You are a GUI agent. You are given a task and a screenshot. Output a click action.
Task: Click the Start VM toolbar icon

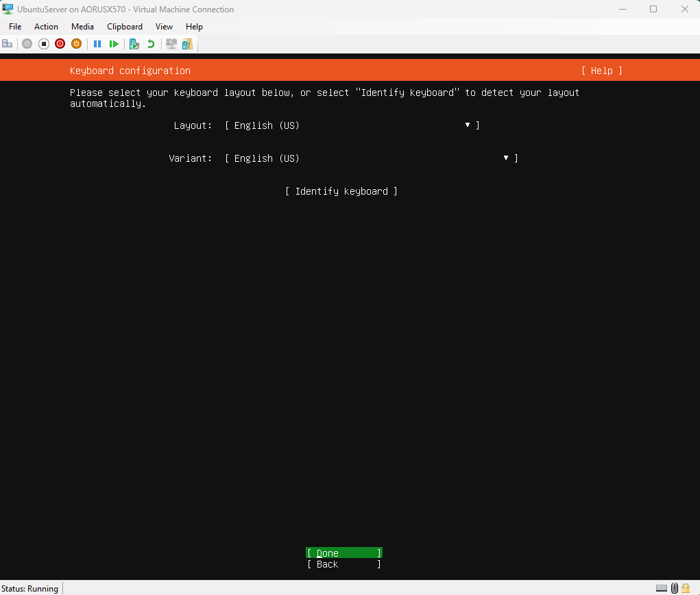click(27, 44)
